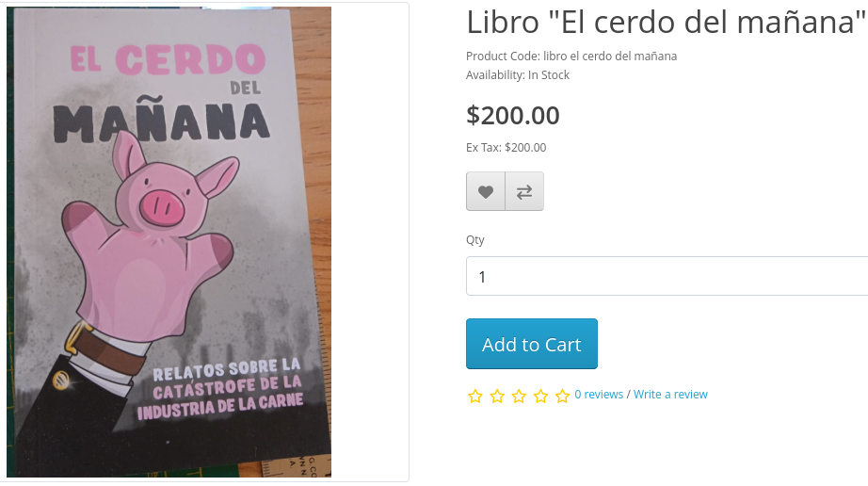The image size is (868, 486).
Task: Add book to wish list with heart icon
Action: (x=486, y=191)
